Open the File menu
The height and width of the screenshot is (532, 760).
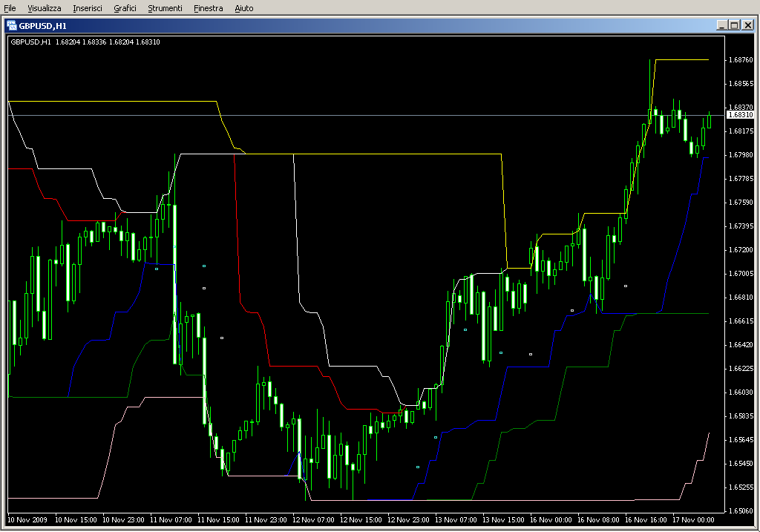10,8
